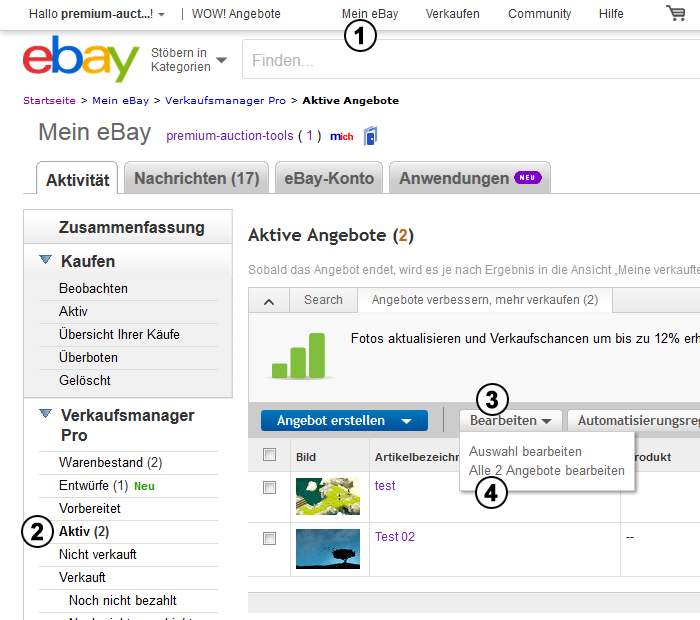Click the 'Test 02' listing thumbnail image
The width and height of the screenshot is (700, 620).
click(328, 549)
